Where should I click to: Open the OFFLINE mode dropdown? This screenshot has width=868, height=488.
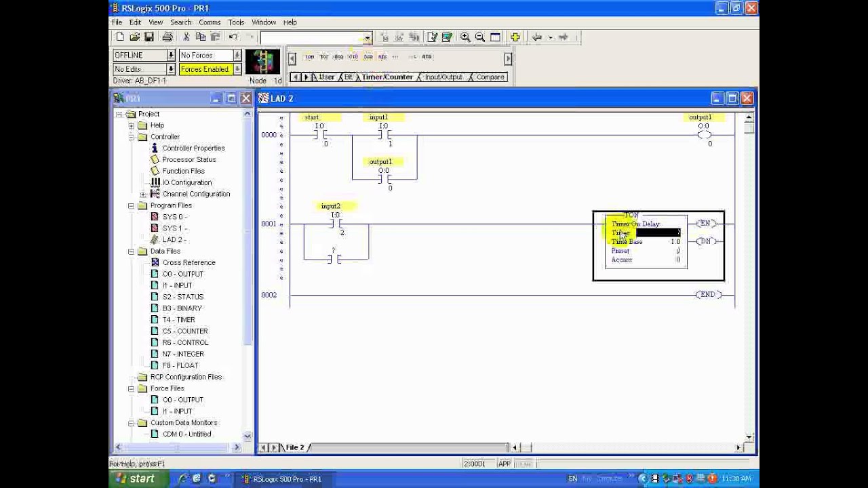pyautogui.click(x=171, y=55)
